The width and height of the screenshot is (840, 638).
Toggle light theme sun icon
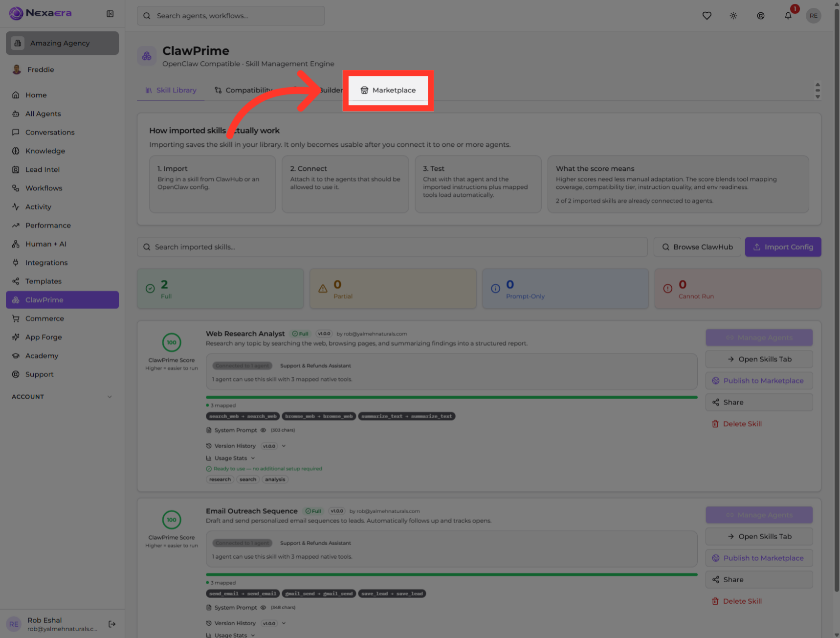733,16
